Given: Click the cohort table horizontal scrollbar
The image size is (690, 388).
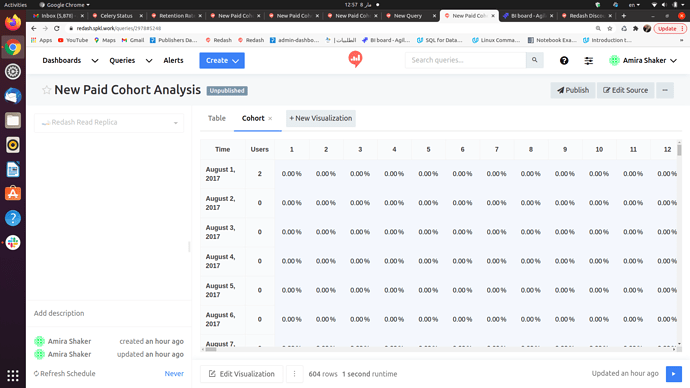Looking at the screenshot, I should tap(211, 349).
